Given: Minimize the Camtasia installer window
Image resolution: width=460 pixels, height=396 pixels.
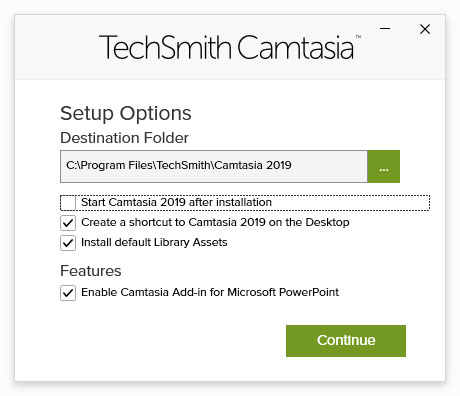Looking at the screenshot, I should tap(385, 29).
